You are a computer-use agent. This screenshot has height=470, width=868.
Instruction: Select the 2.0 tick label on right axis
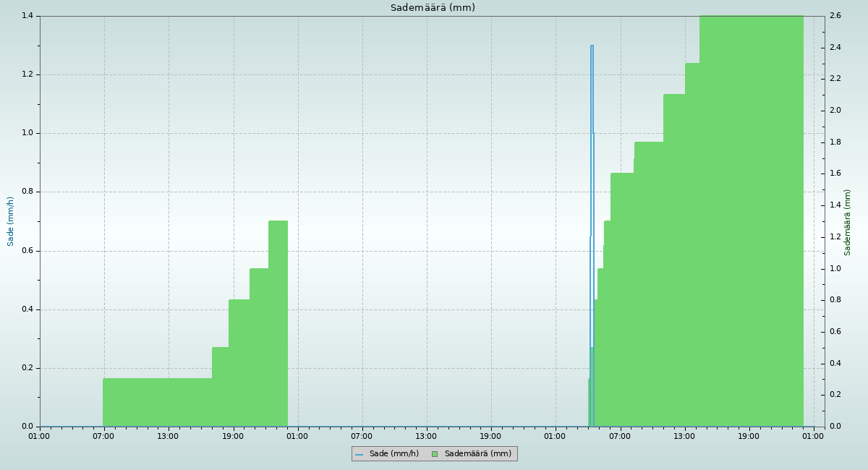tap(835, 111)
